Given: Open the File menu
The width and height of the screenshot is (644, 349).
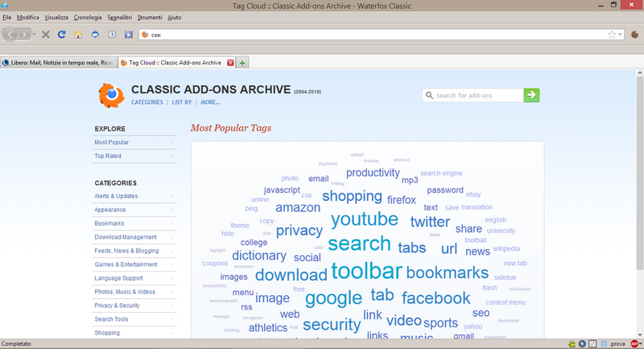Looking at the screenshot, I should [7, 17].
